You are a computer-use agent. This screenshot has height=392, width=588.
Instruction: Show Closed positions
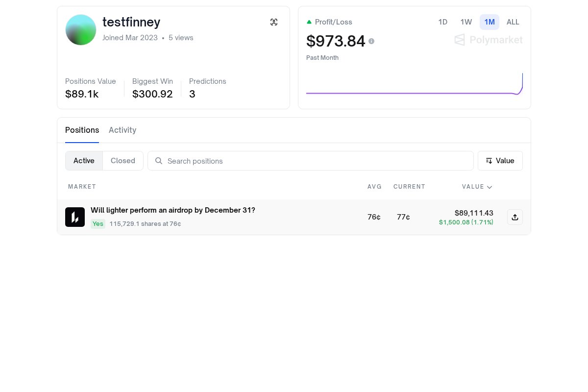coord(122,161)
